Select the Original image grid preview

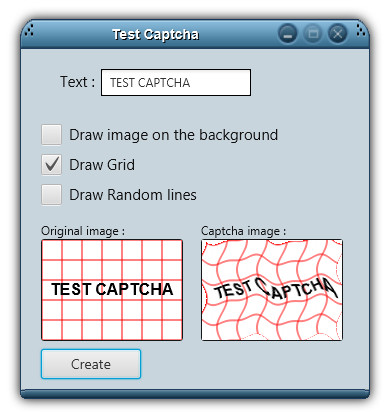[112, 290]
